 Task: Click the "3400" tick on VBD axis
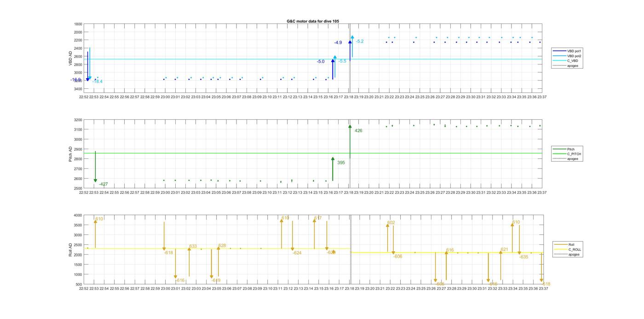pos(78,89)
